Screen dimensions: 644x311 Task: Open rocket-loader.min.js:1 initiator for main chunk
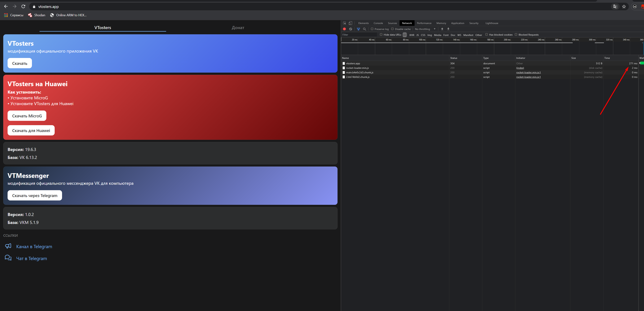coord(528,73)
